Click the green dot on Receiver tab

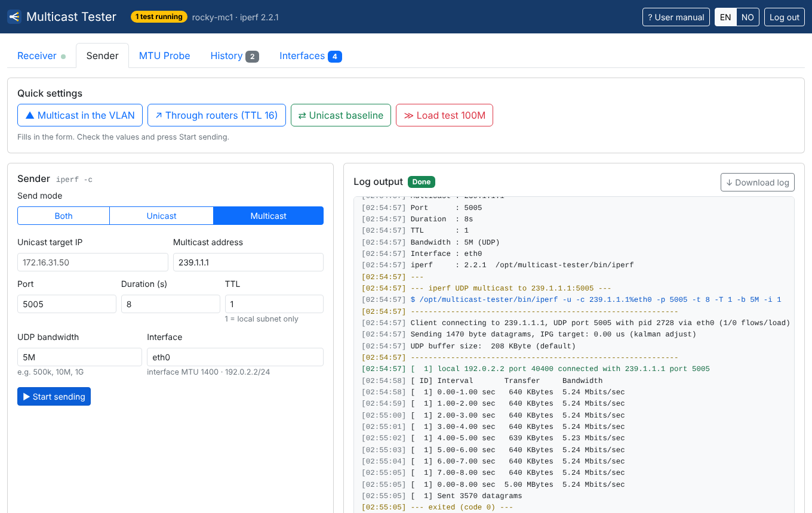(63, 56)
